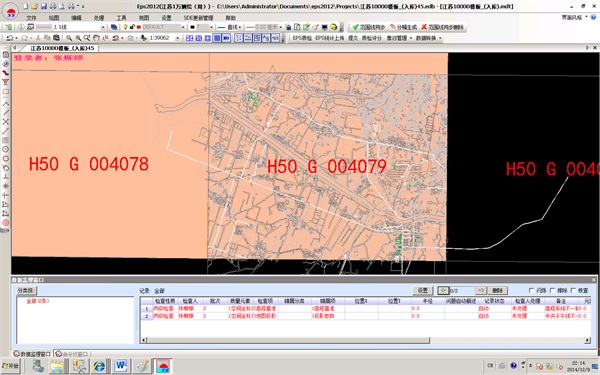Click the 范围线同步 button
This screenshot has width=600, height=375.
point(369,27)
